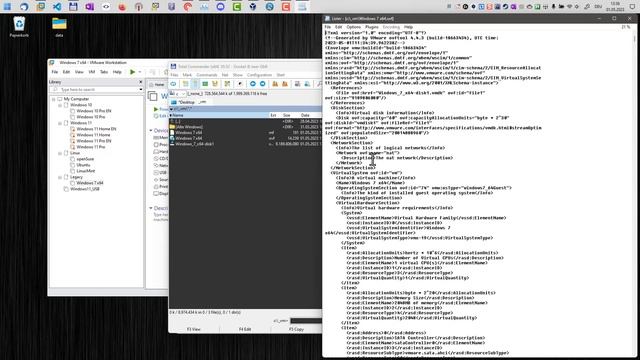Click the notification center icon in tray
Screen dimensions: 640x360
pyautogui.click(x=632, y=7)
